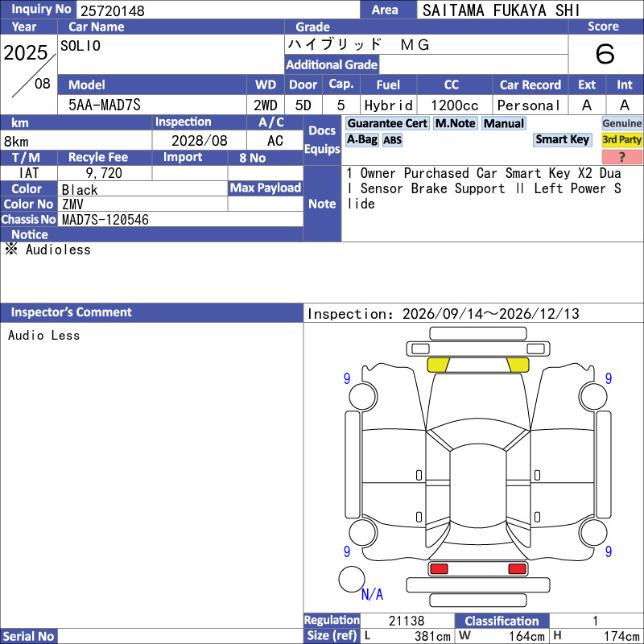Click the ABS equipment badge
This screenshot has width=644, height=644.
click(392, 140)
